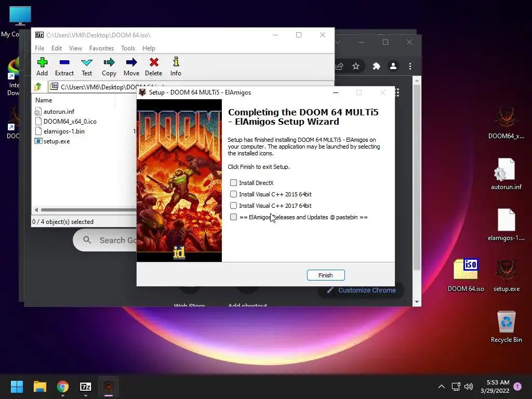Open Chrome three-dot menu
532x399 pixels.
(410, 66)
